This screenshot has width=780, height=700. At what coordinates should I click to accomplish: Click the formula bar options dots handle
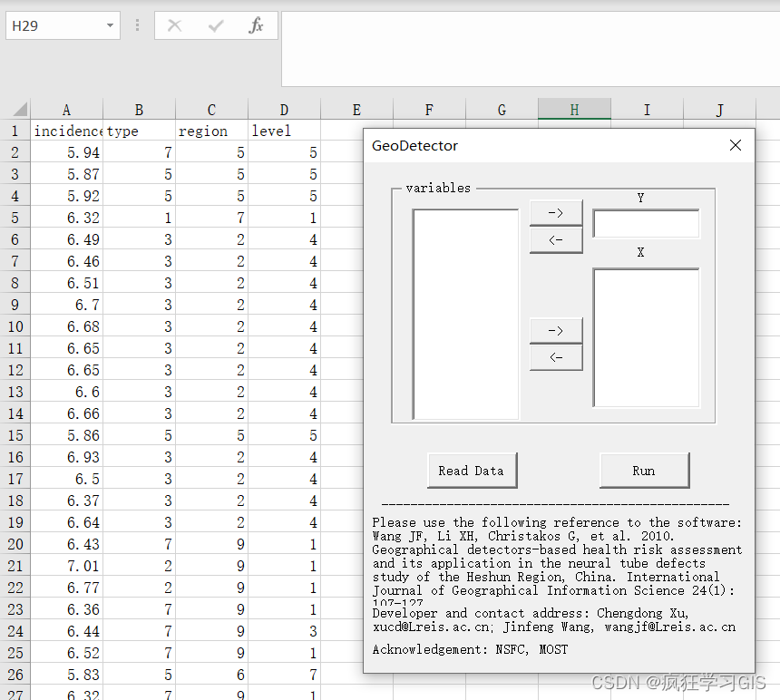click(137, 25)
